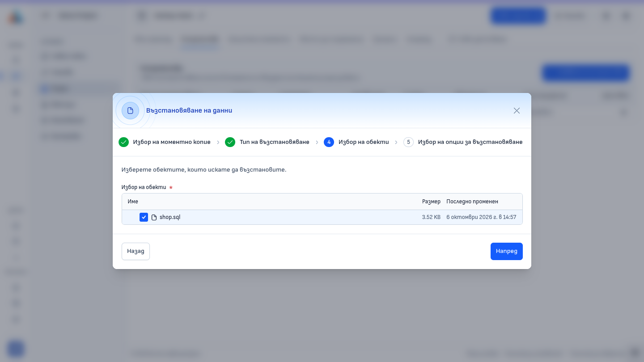Image resolution: width=644 pixels, height=362 pixels.
Task: Click the shop.sql file icon
Action: coord(154,217)
